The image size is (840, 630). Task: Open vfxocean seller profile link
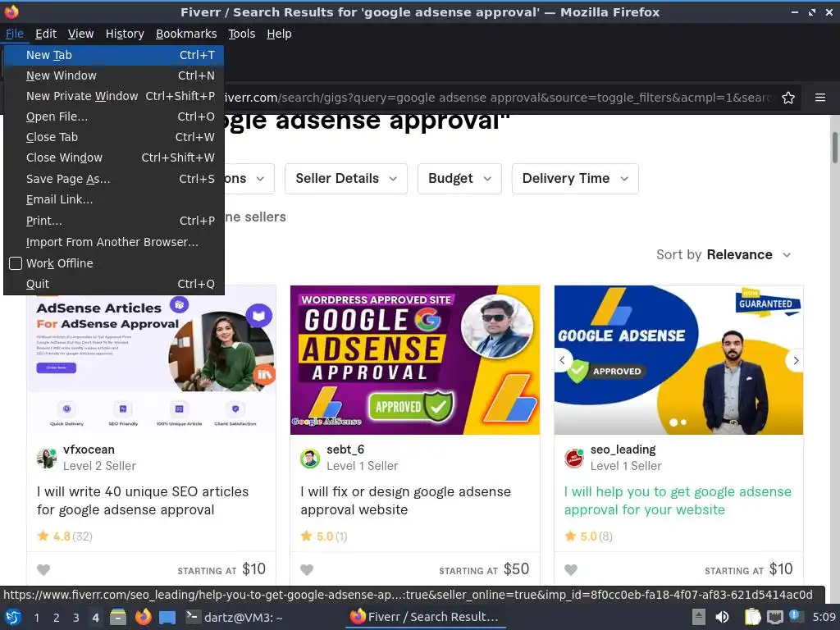coord(89,450)
